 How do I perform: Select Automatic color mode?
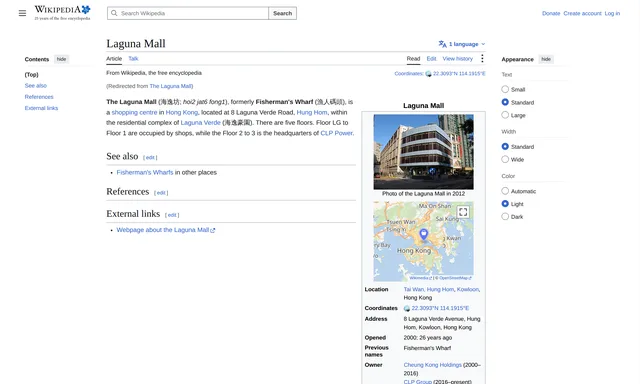click(505, 191)
